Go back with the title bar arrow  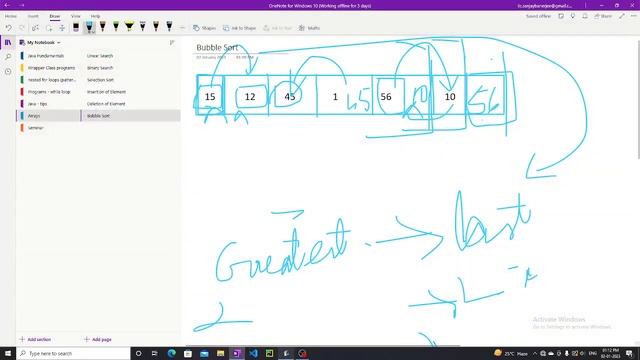point(7,5)
